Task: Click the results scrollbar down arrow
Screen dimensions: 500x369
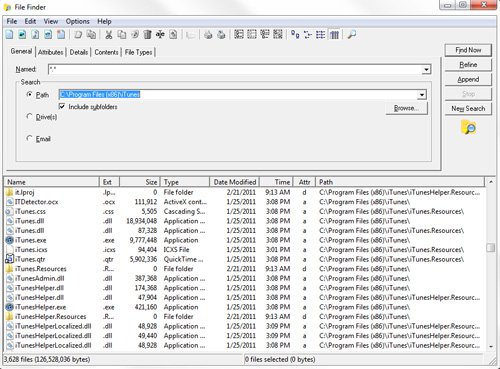Action: tap(491, 347)
